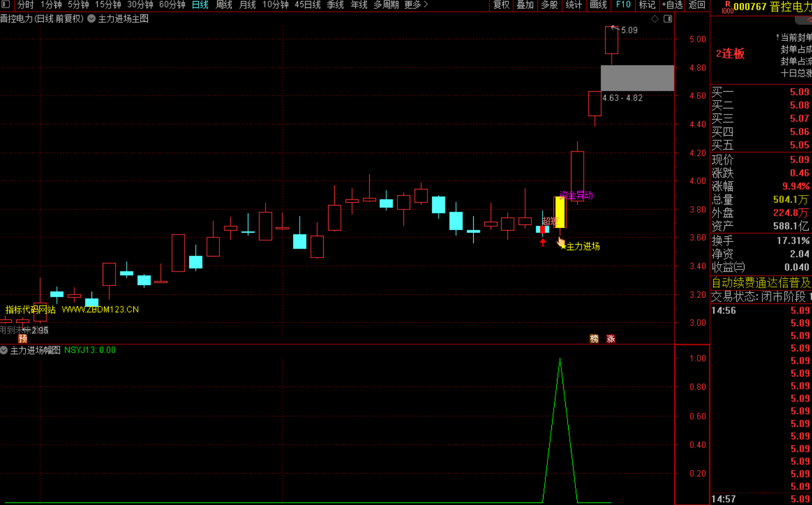Click the 涨 marker icon on chart bottom
The width and height of the screenshot is (812, 505).
pos(611,339)
